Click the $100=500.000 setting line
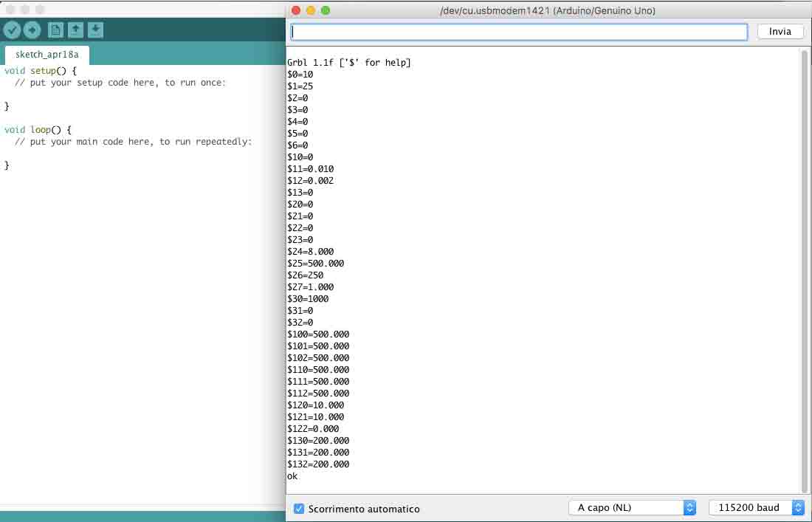The image size is (812, 522). coord(318,334)
